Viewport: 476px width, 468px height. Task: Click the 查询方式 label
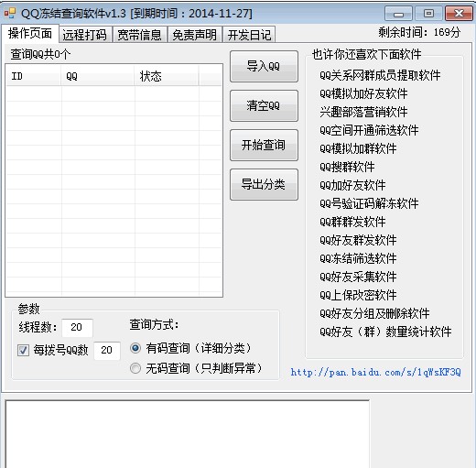point(154,324)
